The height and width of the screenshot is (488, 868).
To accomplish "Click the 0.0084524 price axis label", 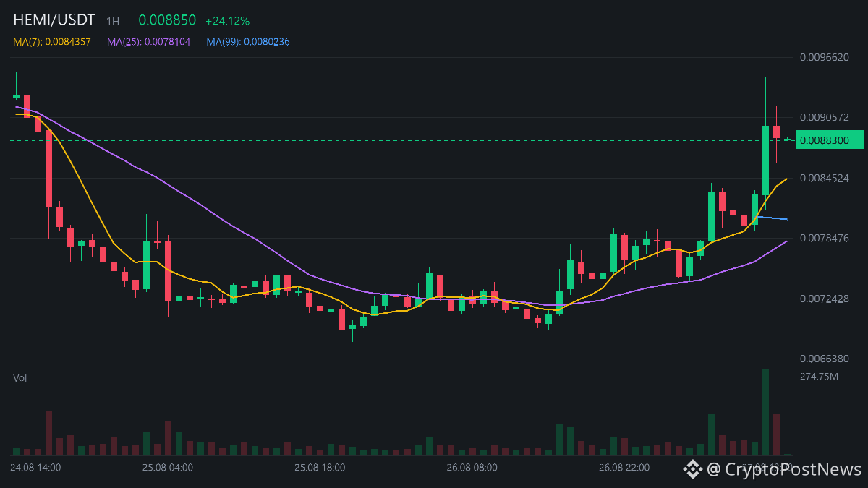I will tap(825, 178).
